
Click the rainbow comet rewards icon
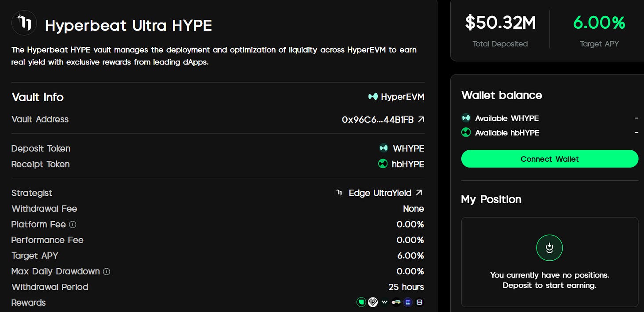[396, 303]
